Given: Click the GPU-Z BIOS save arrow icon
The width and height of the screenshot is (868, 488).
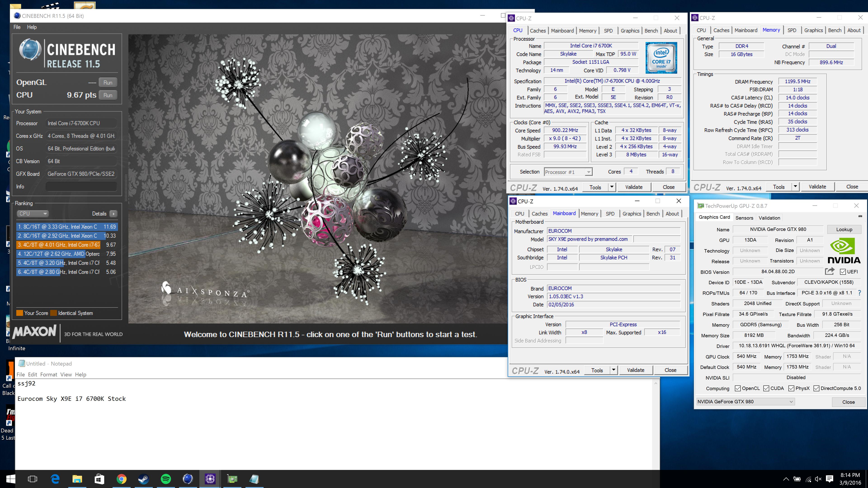Looking at the screenshot, I should point(830,271).
